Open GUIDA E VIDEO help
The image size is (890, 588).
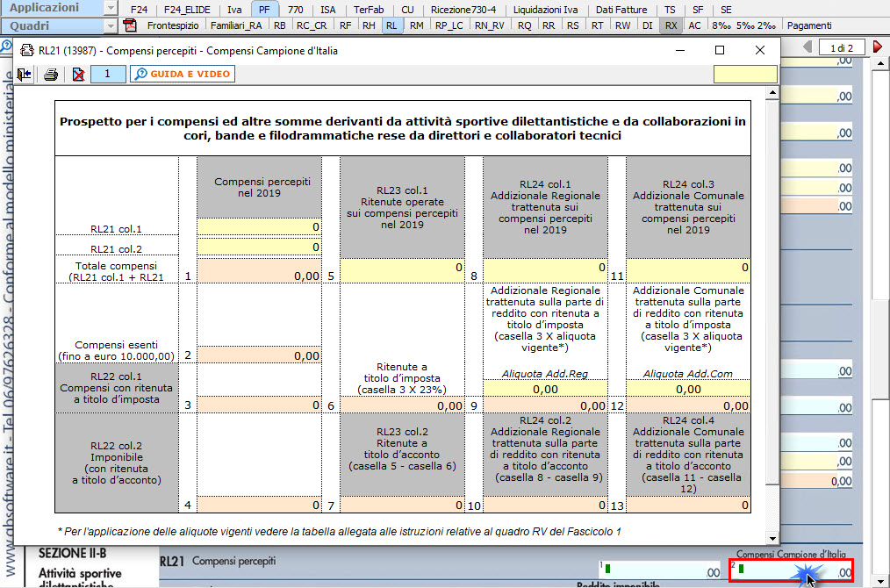[183, 74]
